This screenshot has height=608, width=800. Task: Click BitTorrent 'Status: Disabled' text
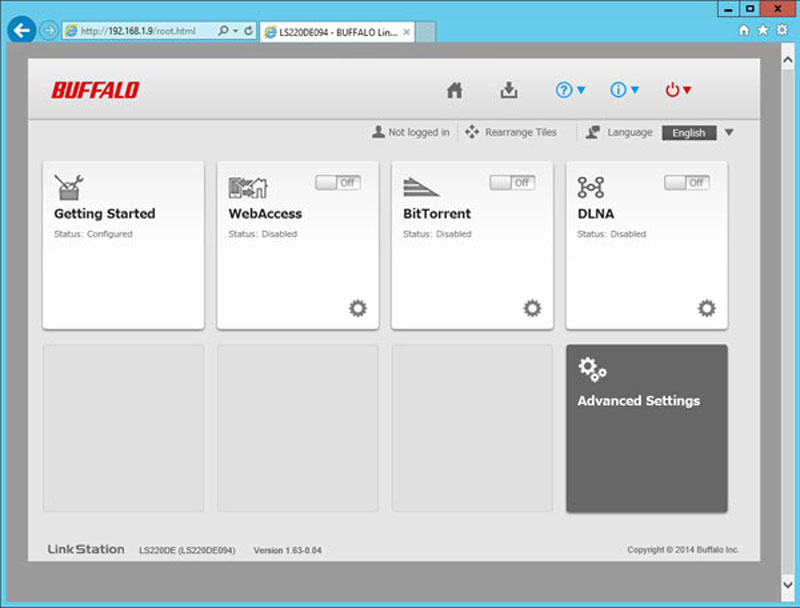(437, 234)
